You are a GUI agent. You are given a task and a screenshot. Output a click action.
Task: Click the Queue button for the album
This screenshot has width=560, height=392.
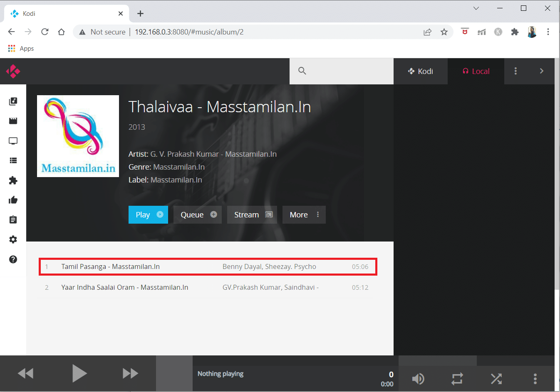click(x=198, y=214)
